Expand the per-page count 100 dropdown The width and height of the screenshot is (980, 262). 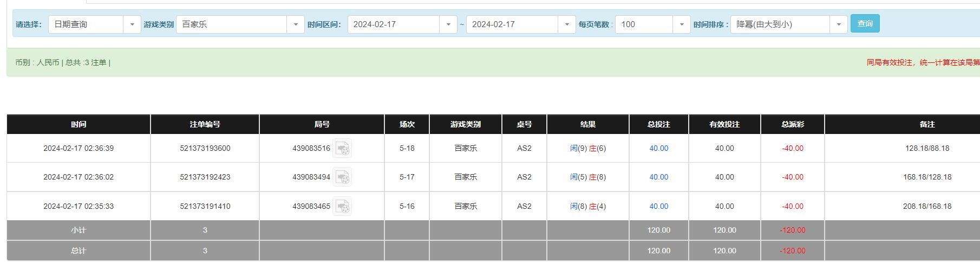(x=653, y=24)
